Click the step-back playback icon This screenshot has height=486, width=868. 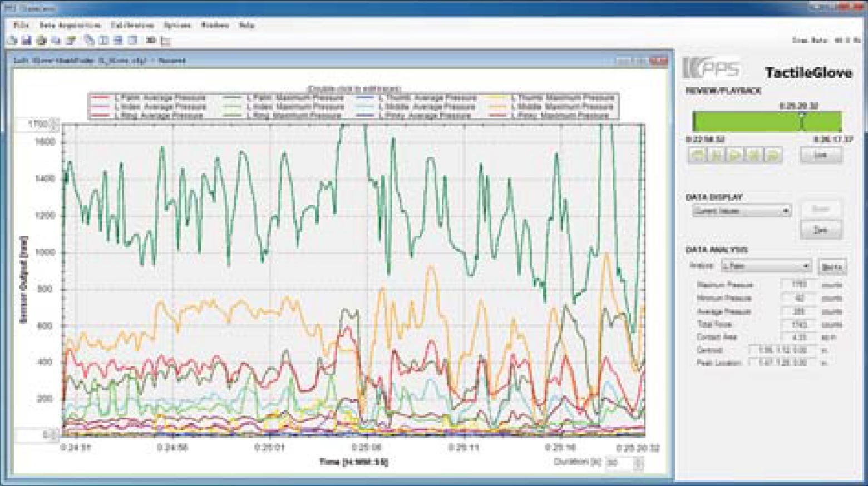716,155
